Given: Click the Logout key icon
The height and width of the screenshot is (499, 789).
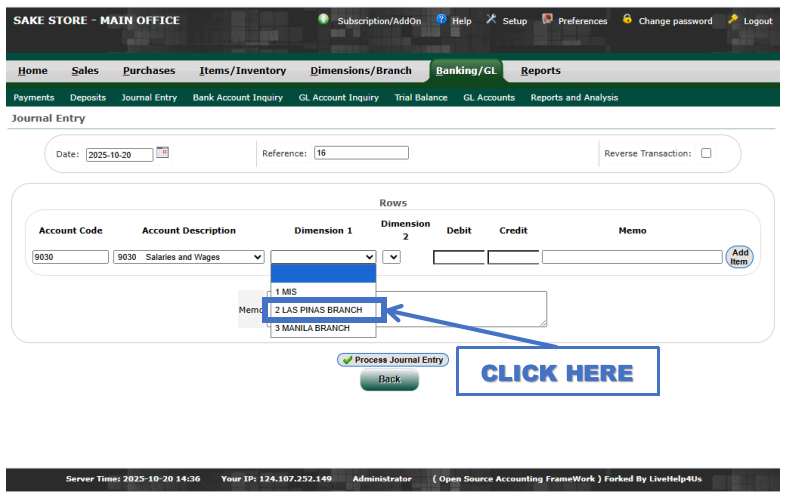Looking at the screenshot, I should coord(733,20).
